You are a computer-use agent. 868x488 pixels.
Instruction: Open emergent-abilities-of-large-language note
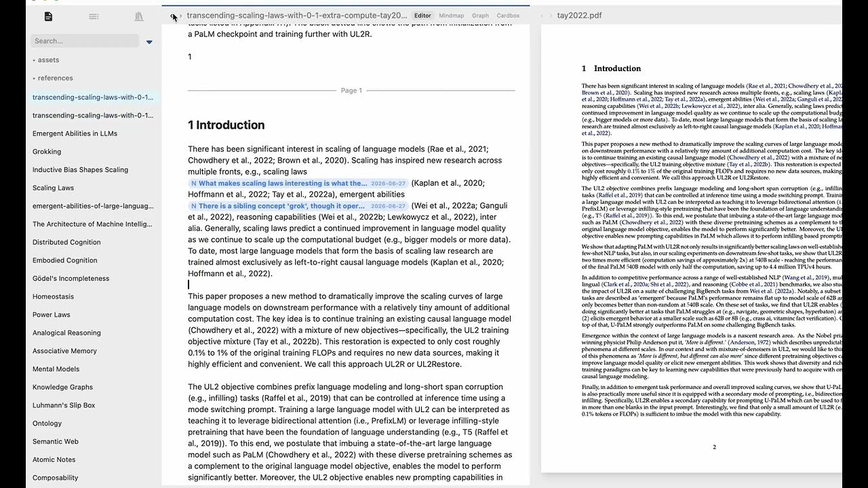tap(93, 206)
